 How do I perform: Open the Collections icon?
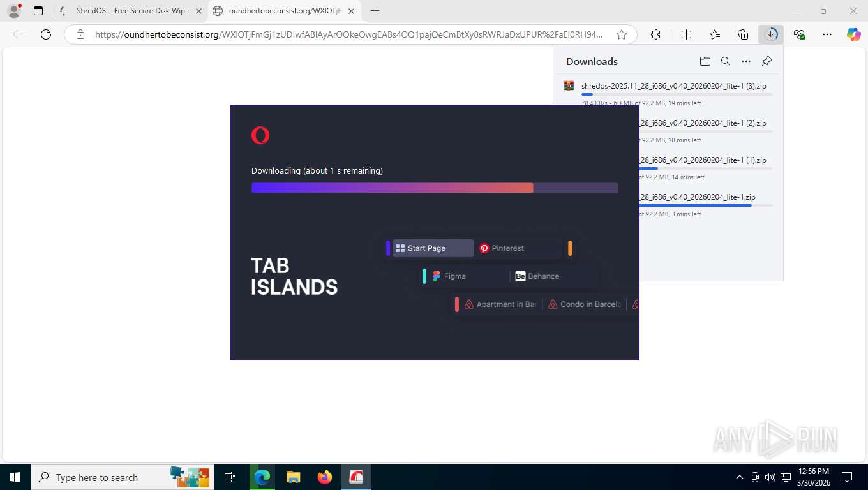[743, 34]
